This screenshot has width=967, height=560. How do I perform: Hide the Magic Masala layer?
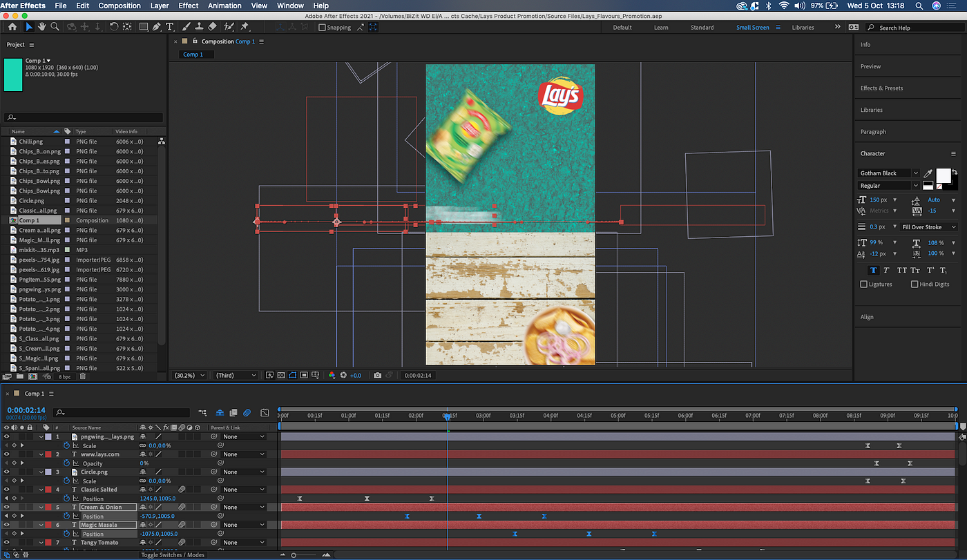(7, 525)
